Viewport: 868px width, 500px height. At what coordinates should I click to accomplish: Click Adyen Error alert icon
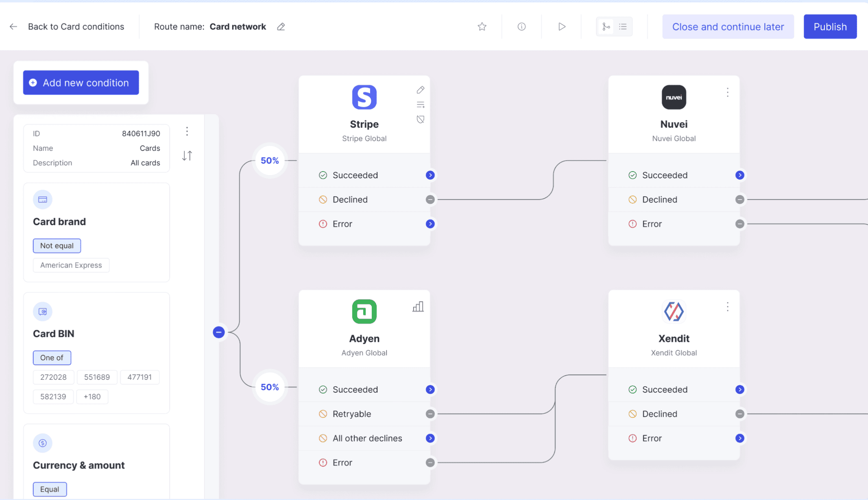pyautogui.click(x=323, y=463)
